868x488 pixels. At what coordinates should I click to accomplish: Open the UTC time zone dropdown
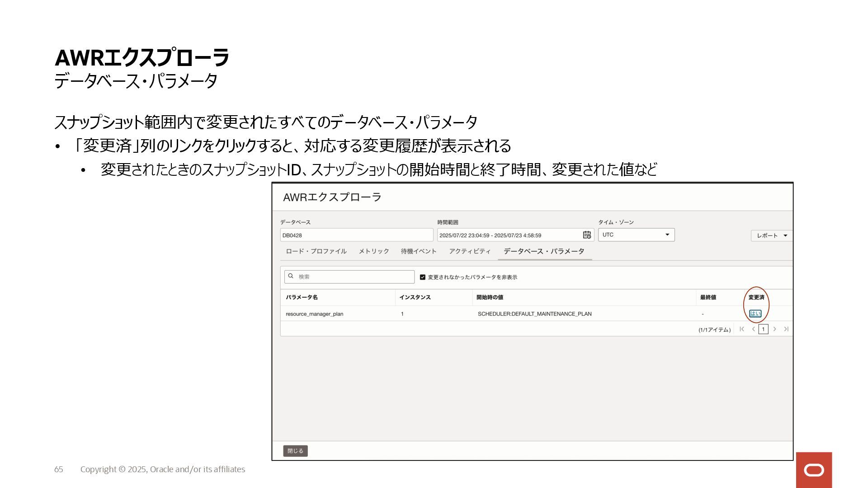(x=636, y=235)
